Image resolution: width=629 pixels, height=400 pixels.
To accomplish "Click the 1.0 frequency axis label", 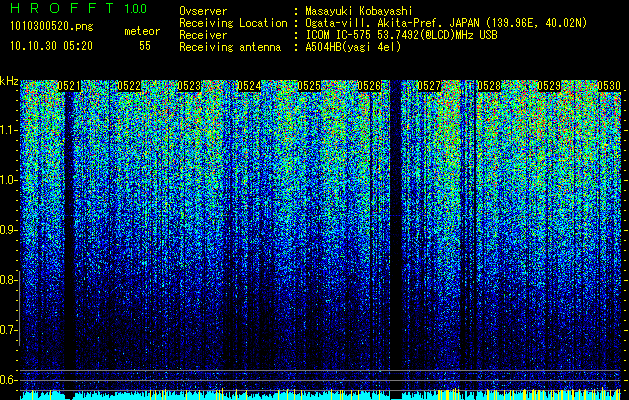I will (x=8, y=180).
